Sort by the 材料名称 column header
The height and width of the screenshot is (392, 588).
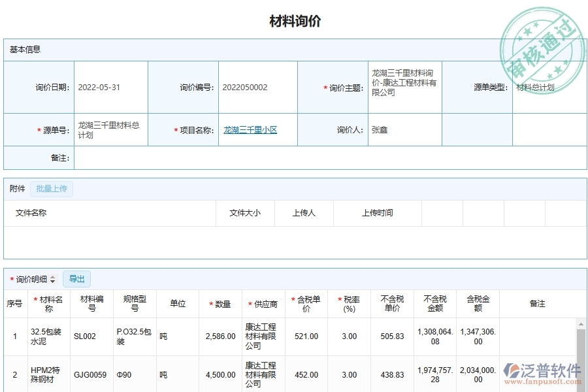(49, 304)
